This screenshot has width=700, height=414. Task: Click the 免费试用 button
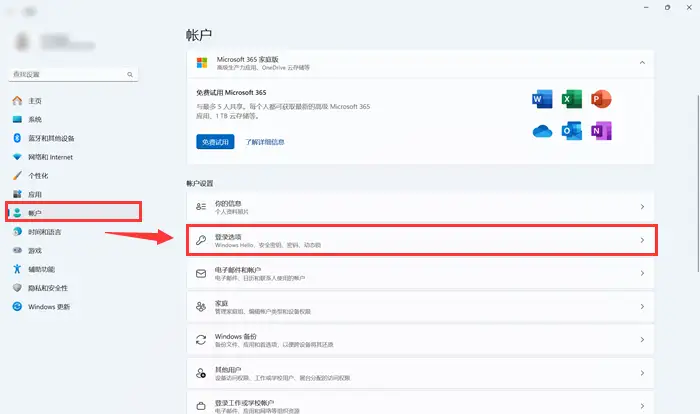point(215,142)
